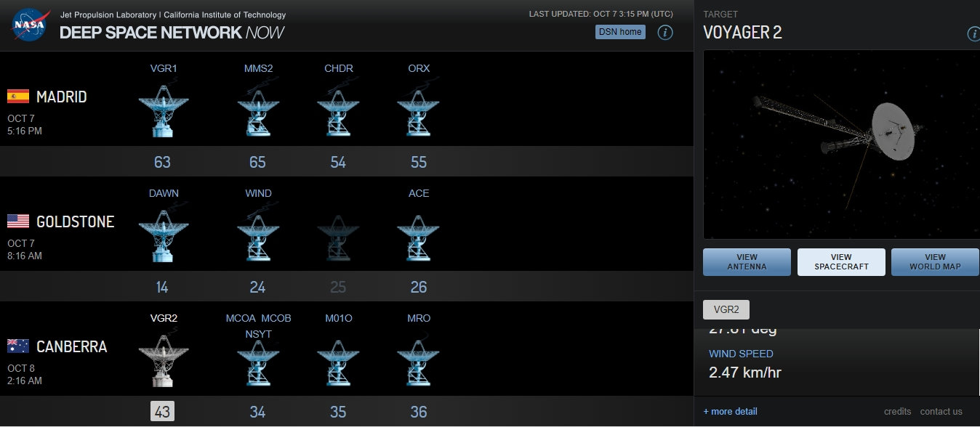This screenshot has height=427, width=980.
Task: Click the Australia flag next to Canberra
Action: click(x=18, y=346)
